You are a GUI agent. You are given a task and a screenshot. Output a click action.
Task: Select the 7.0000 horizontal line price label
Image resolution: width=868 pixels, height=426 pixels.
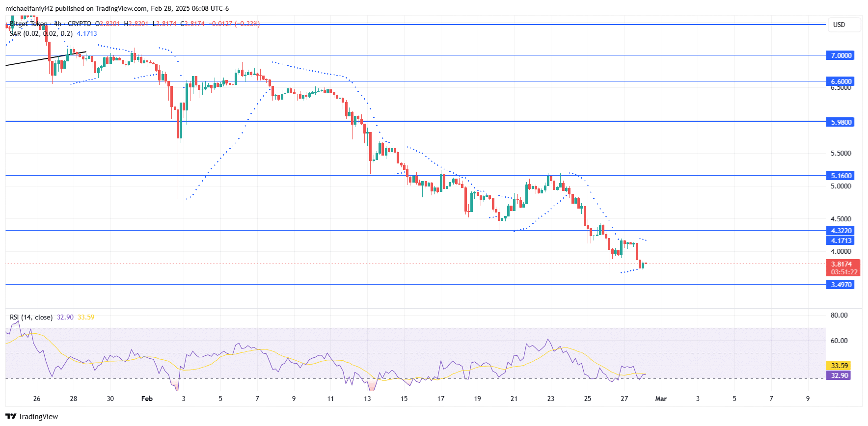[x=841, y=55]
